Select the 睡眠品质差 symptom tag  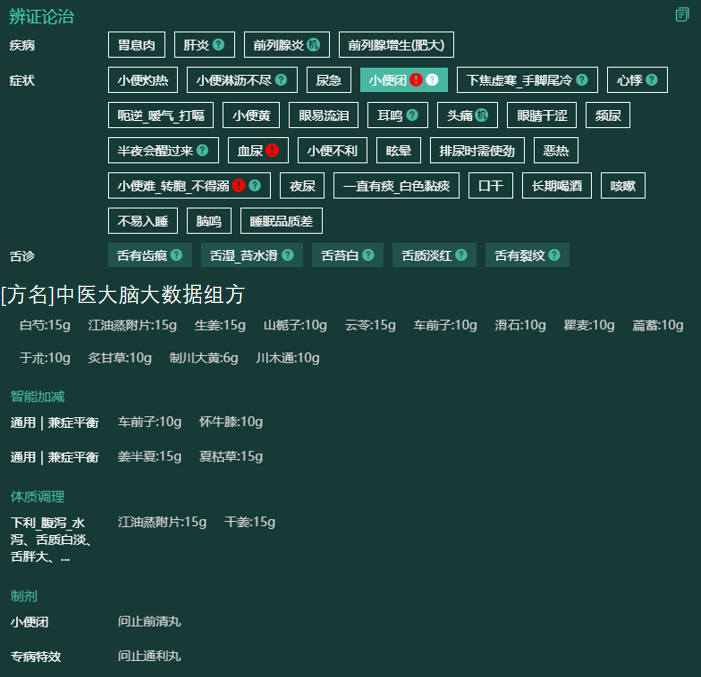[x=281, y=221]
